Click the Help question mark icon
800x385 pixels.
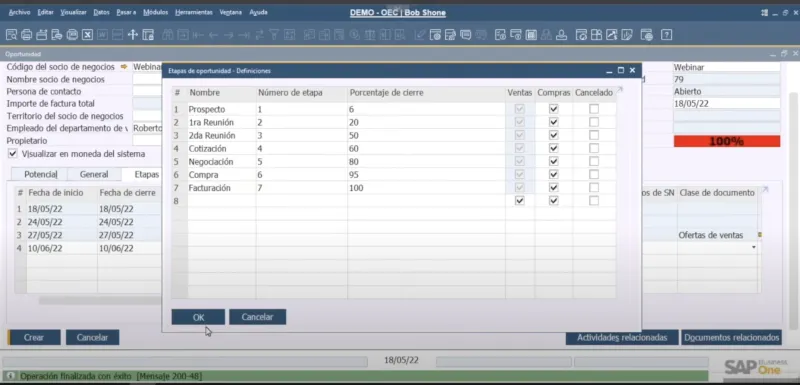(666, 35)
